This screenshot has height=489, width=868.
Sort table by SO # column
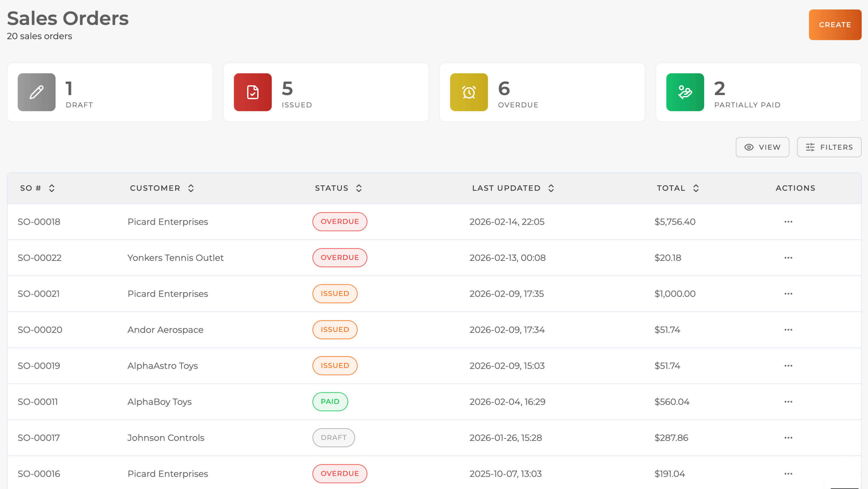(x=52, y=188)
